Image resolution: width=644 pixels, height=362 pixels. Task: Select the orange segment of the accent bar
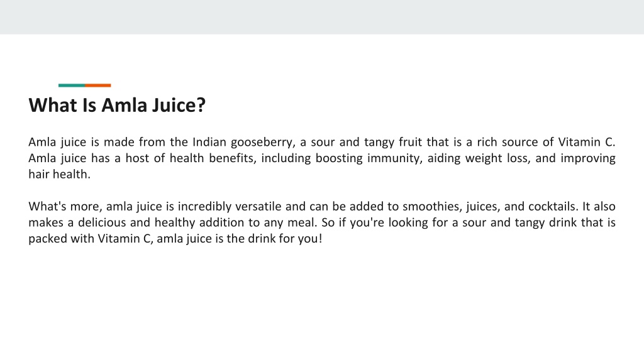click(98, 85)
